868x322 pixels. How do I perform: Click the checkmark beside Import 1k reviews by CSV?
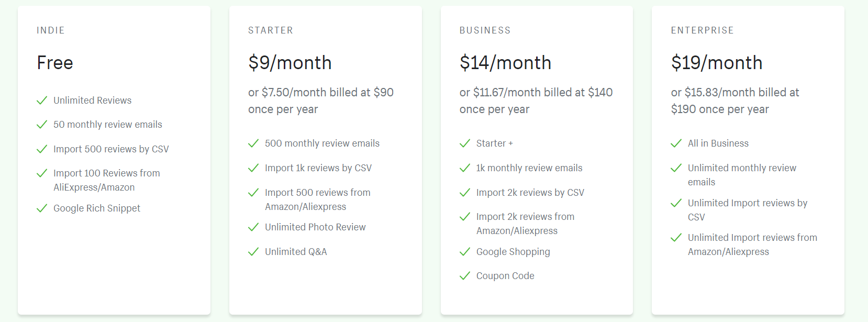click(253, 168)
